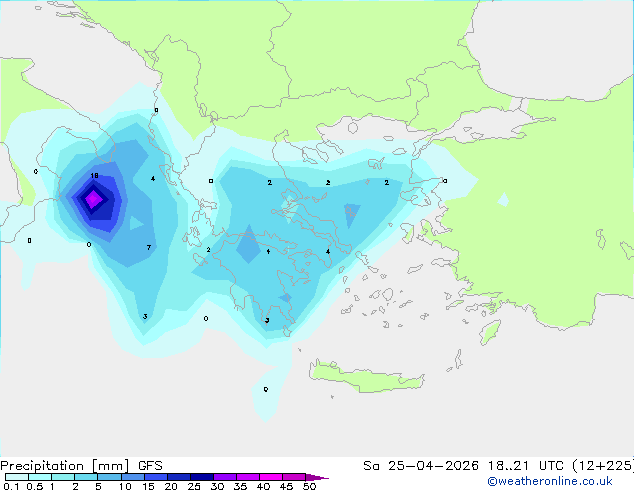Click the 45–50 mm legend color swatch
Viewport: 634px width, 490px height.
(294, 477)
